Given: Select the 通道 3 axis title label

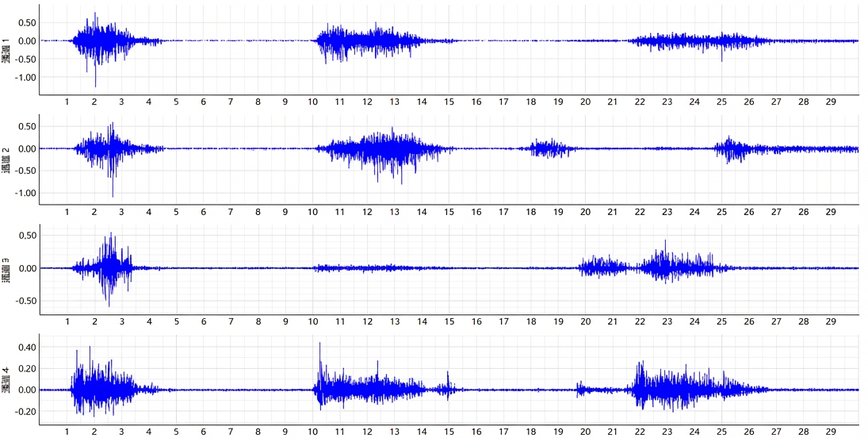Looking at the screenshot, I should tap(7, 268).
